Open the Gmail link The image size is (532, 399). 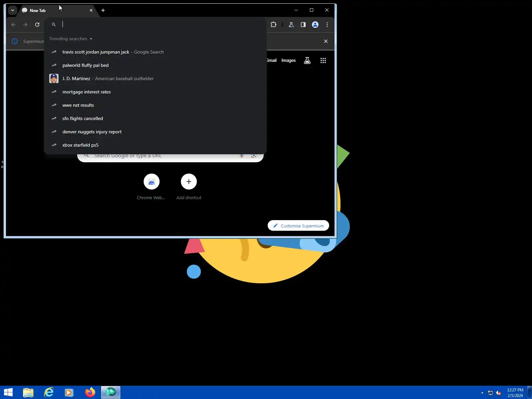[x=271, y=60]
